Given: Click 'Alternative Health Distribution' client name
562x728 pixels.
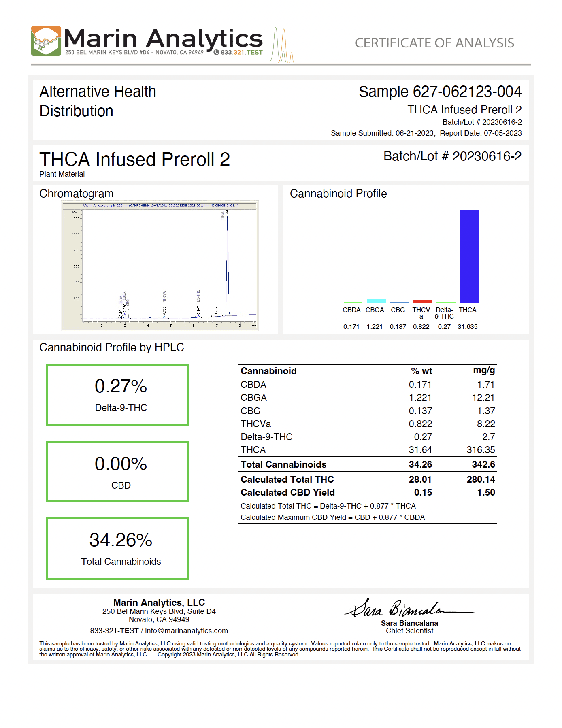Looking at the screenshot, I should point(98,101).
